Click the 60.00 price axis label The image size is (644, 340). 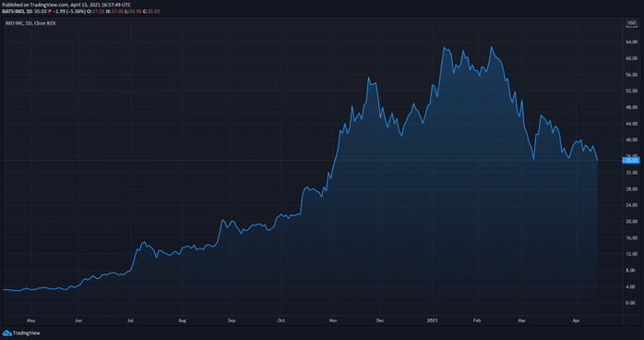[632, 58]
